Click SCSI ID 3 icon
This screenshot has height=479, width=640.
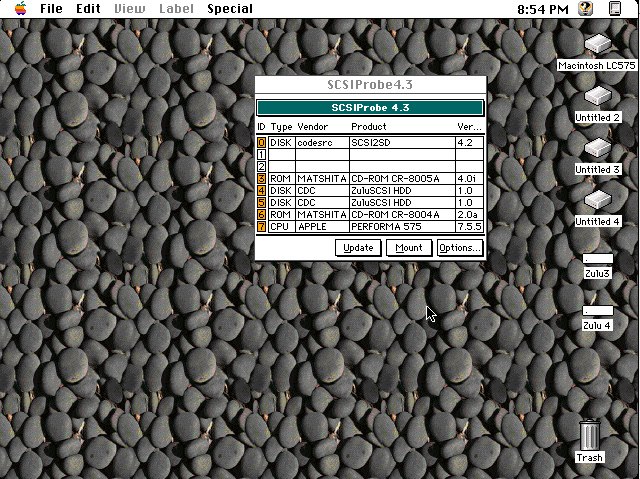(261, 178)
